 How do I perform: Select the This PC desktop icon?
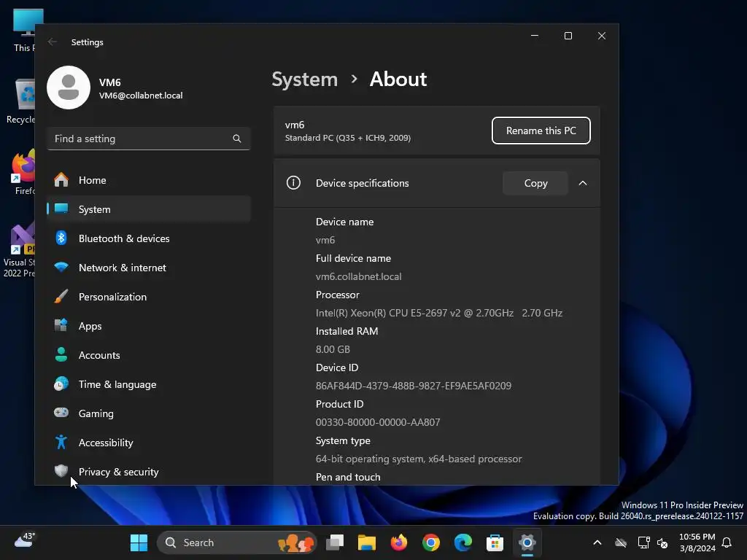pos(24,31)
